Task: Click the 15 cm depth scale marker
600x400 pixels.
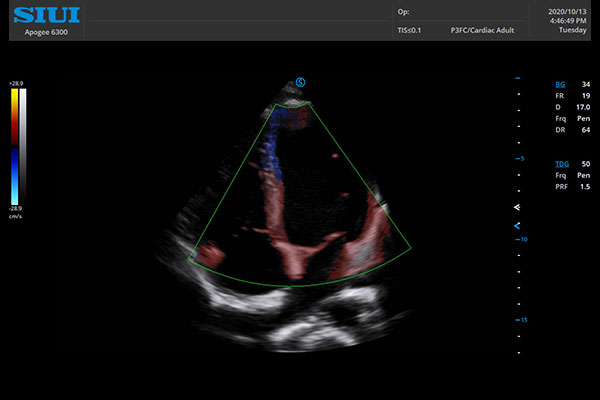Action: click(x=522, y=320)
